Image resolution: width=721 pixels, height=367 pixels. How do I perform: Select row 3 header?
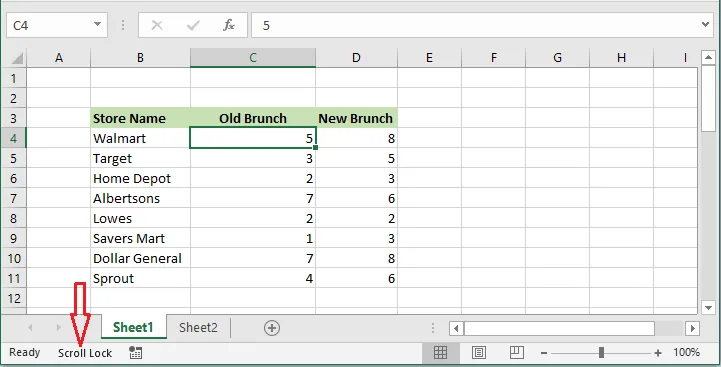13,118
